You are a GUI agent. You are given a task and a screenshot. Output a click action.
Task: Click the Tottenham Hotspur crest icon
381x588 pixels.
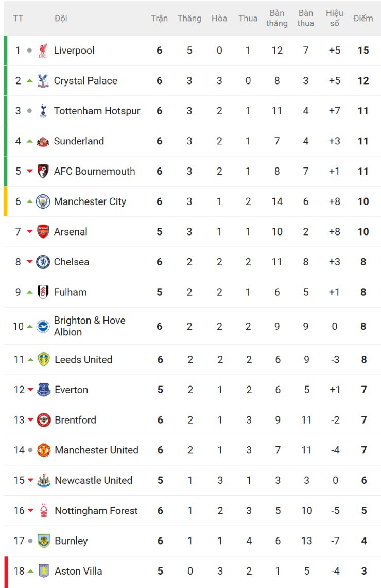tap(43, 111)
